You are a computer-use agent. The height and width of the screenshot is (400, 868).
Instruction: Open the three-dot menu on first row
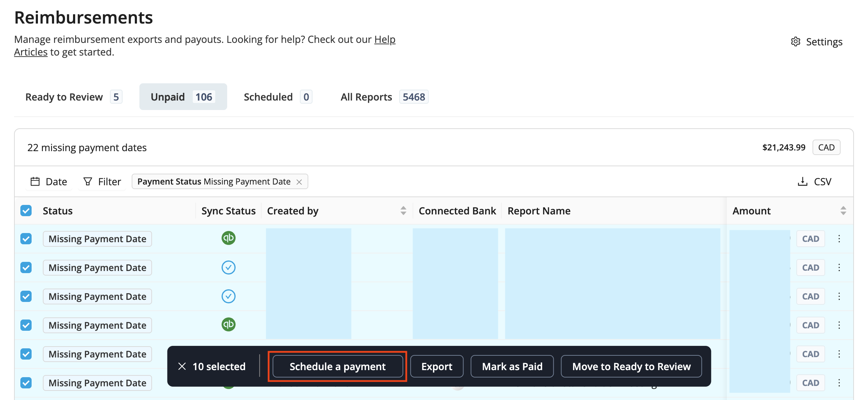coord(839,239)
